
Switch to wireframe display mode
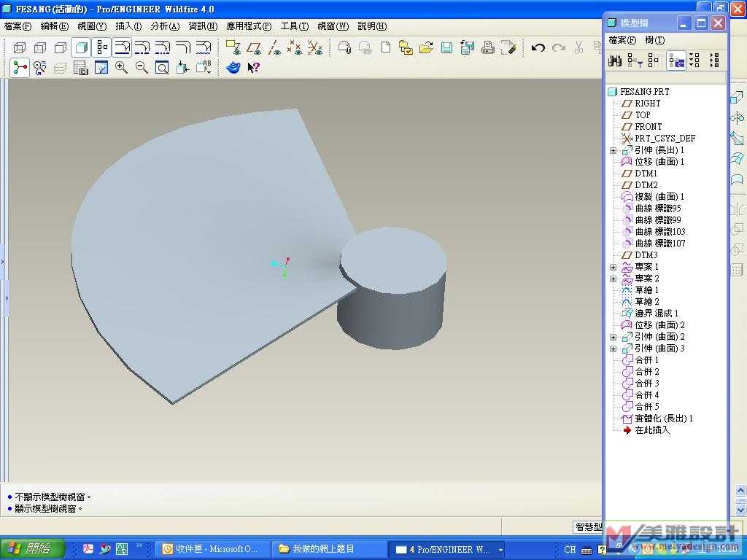point(20,47)
